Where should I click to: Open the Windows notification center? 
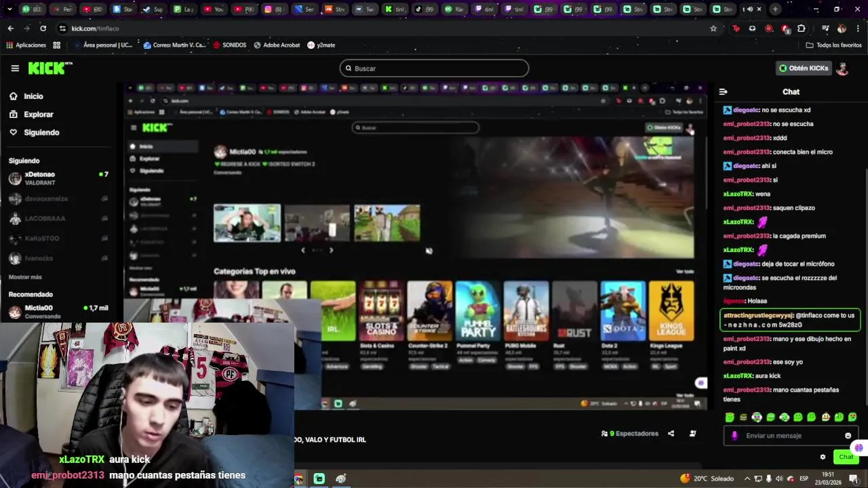coord(853,479)
